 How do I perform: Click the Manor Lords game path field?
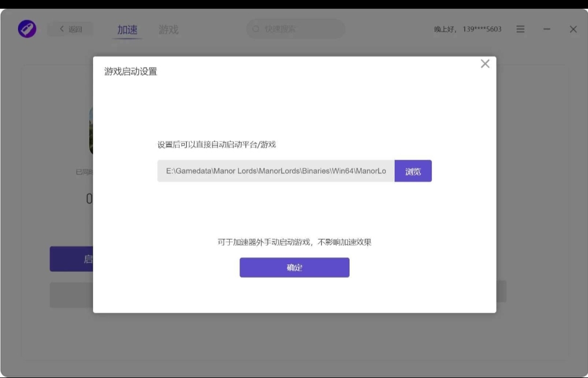275,171
